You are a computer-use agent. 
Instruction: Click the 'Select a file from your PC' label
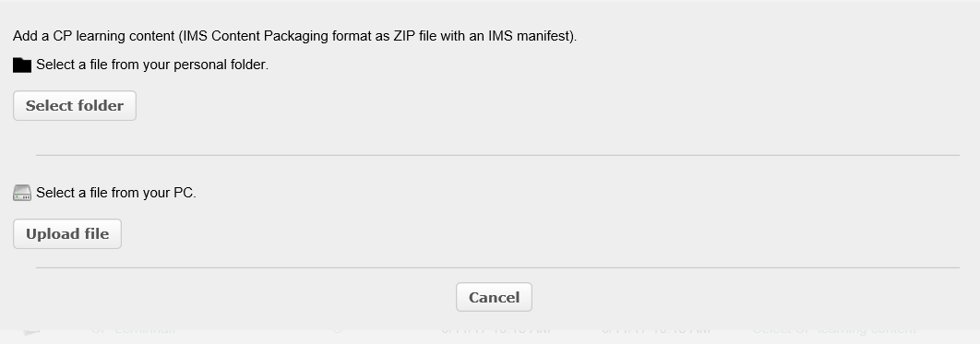116,193
